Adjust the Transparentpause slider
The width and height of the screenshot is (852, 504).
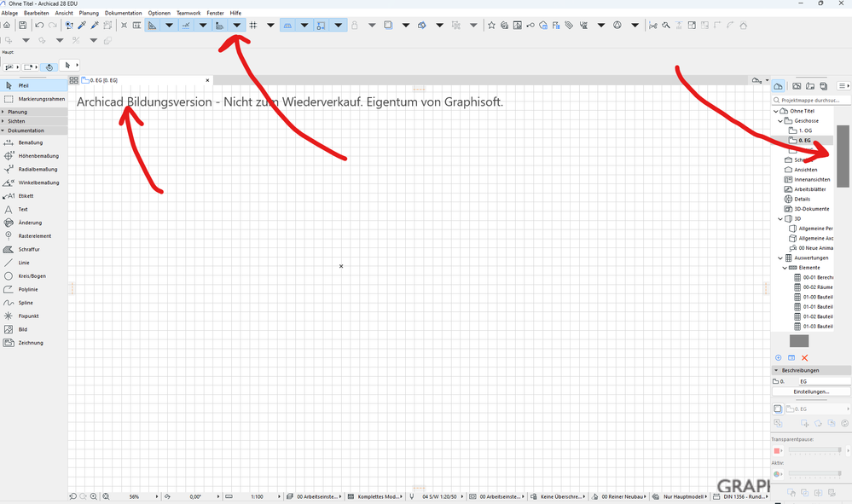click(815, 450)
